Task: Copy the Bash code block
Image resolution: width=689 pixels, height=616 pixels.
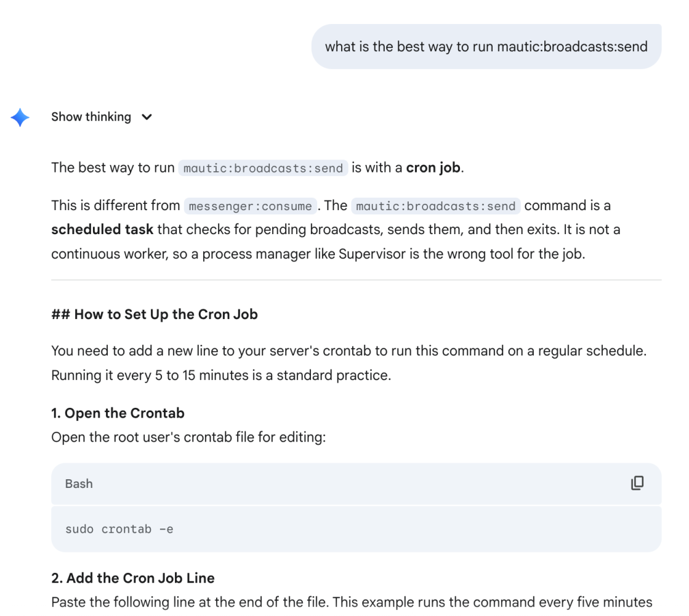Action: [x=637, y=484]
